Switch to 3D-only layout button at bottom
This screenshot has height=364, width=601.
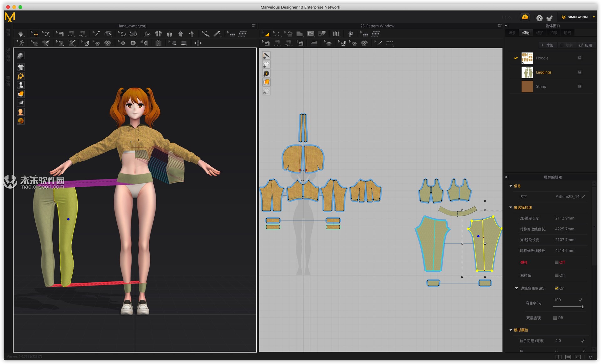coord(568,357)
